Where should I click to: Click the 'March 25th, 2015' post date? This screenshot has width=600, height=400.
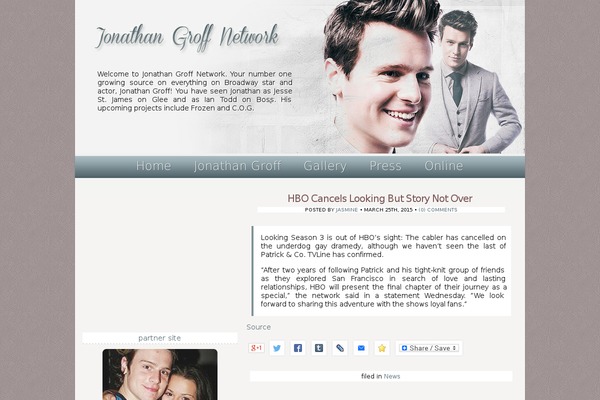point(388,210)
